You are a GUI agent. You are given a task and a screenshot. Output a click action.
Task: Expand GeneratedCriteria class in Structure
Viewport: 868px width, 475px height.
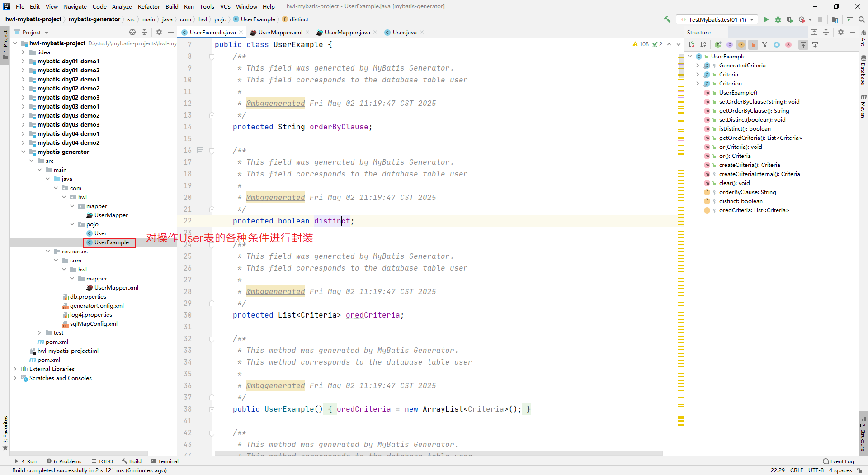click(x=698, y=65)
